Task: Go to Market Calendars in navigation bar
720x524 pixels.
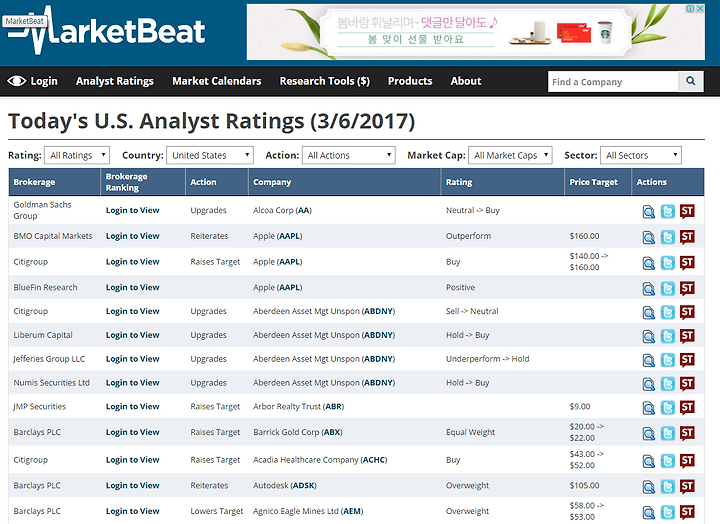Action: [x=216, y=81]
